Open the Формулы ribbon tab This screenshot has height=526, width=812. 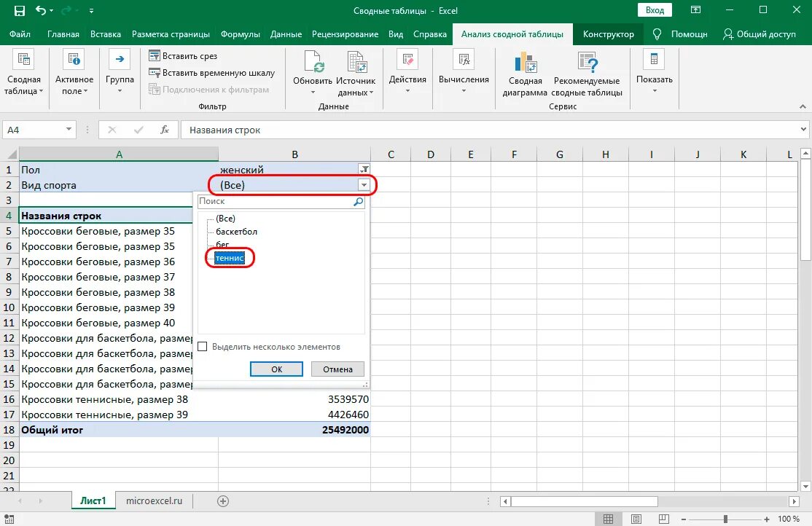point(241,34)
